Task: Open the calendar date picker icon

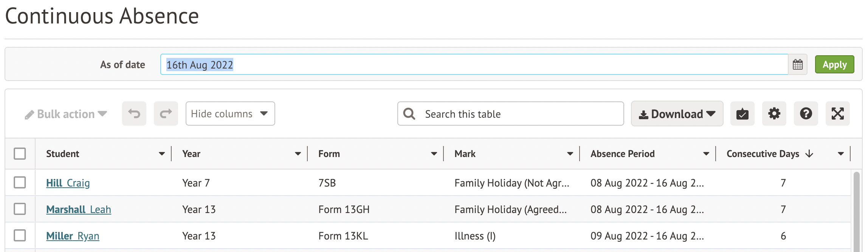Action: [x=797, y=65]
